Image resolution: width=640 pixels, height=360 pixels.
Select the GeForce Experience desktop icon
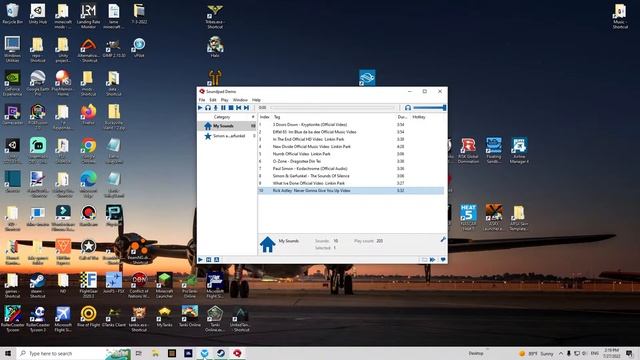point(12,83)
